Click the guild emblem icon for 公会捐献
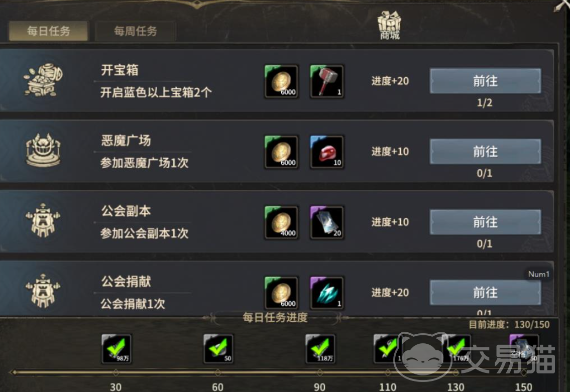The height and width of the screenshot is (392, 570). coord(43,291)
